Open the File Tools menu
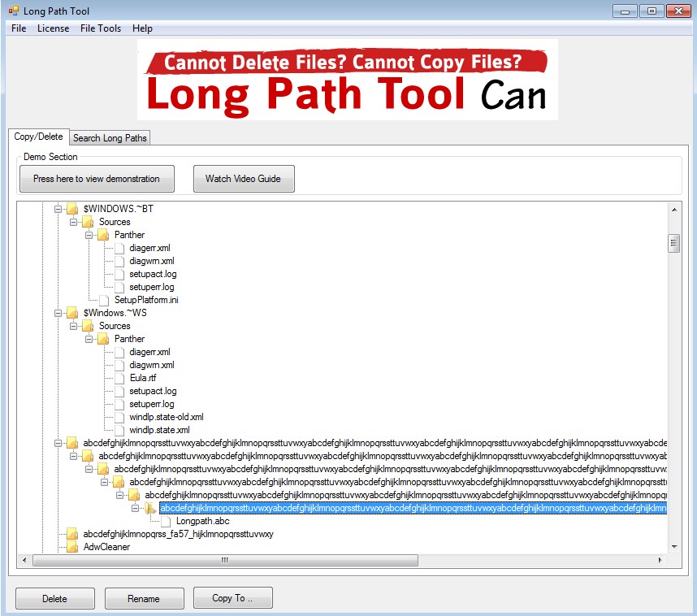 coord(101,28)
